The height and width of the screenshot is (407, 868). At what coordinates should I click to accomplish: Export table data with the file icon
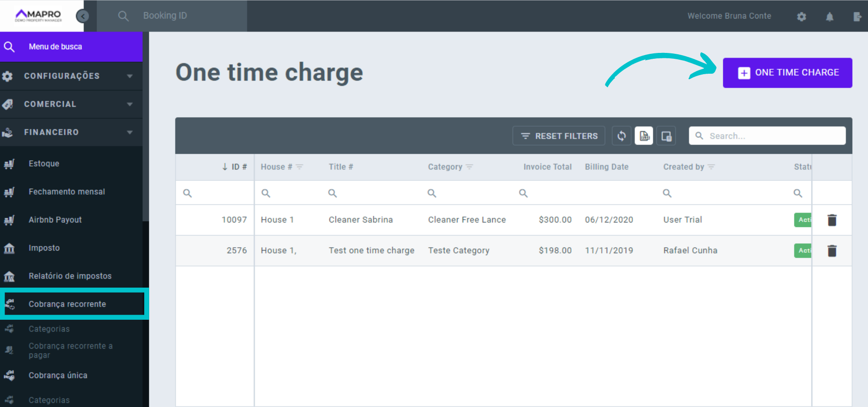click(x=644, y=136)
